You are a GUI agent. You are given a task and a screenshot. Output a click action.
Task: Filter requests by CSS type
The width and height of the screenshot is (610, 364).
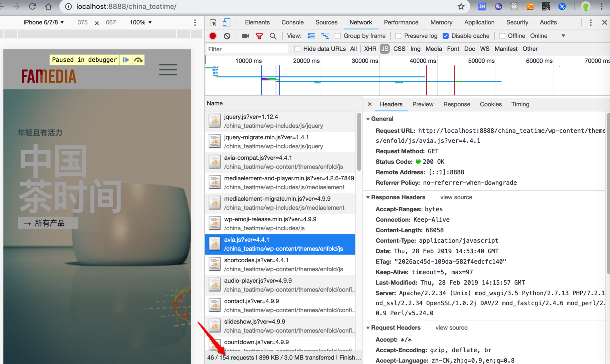click(399, 49)
